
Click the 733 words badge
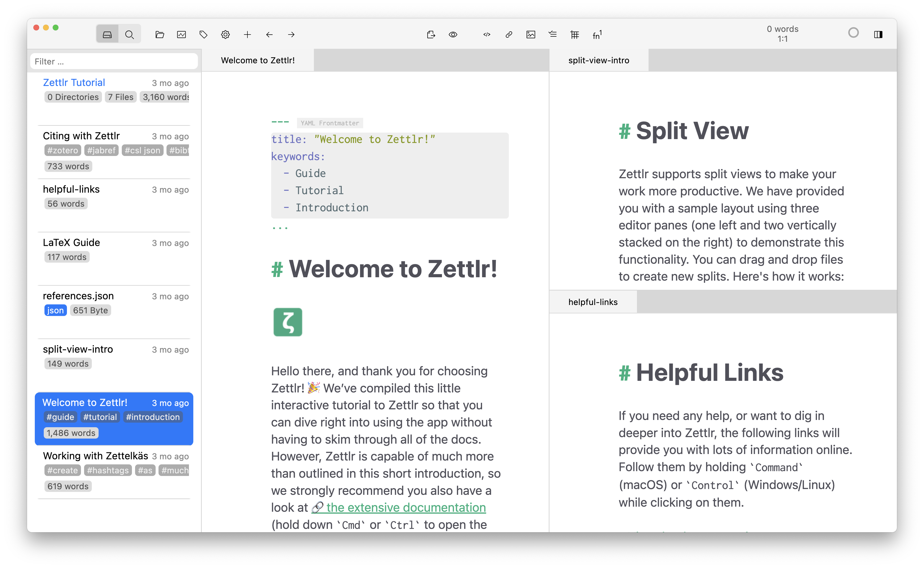pos(68,166)
